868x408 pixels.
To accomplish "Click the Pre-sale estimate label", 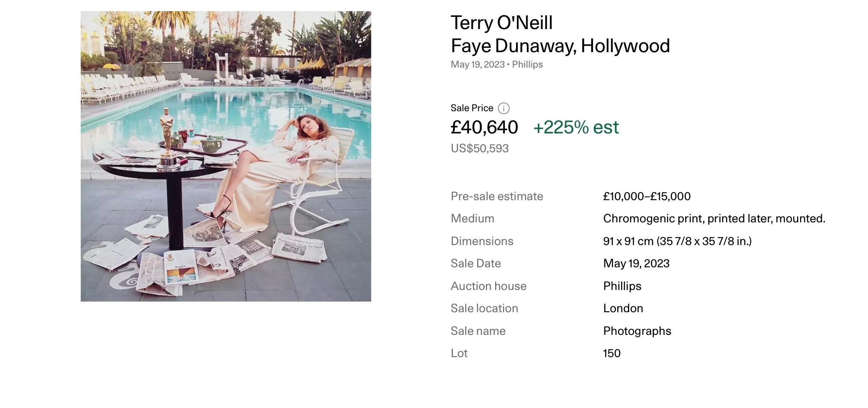I will 497,196.
